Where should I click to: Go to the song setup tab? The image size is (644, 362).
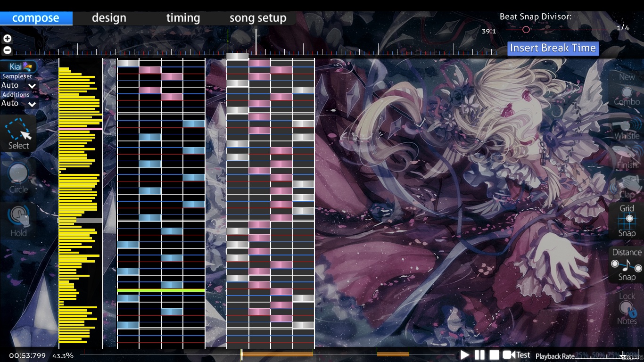[258, 18]
